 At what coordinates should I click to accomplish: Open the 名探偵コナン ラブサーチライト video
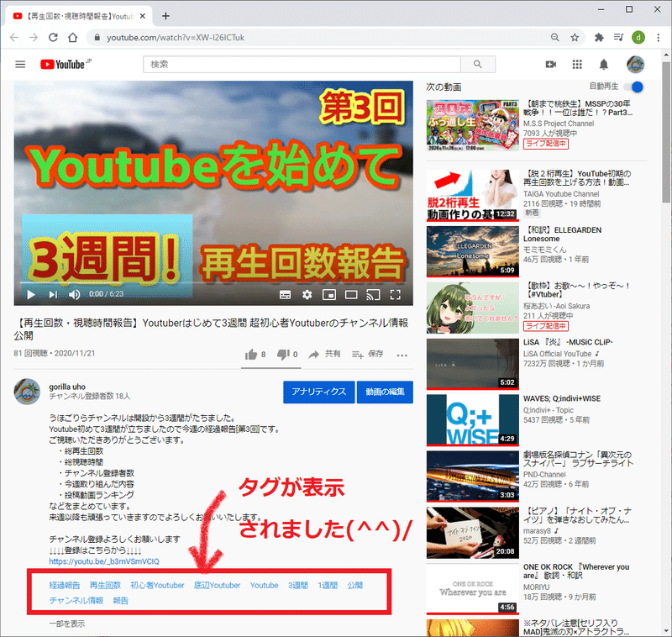click(472, 476)
